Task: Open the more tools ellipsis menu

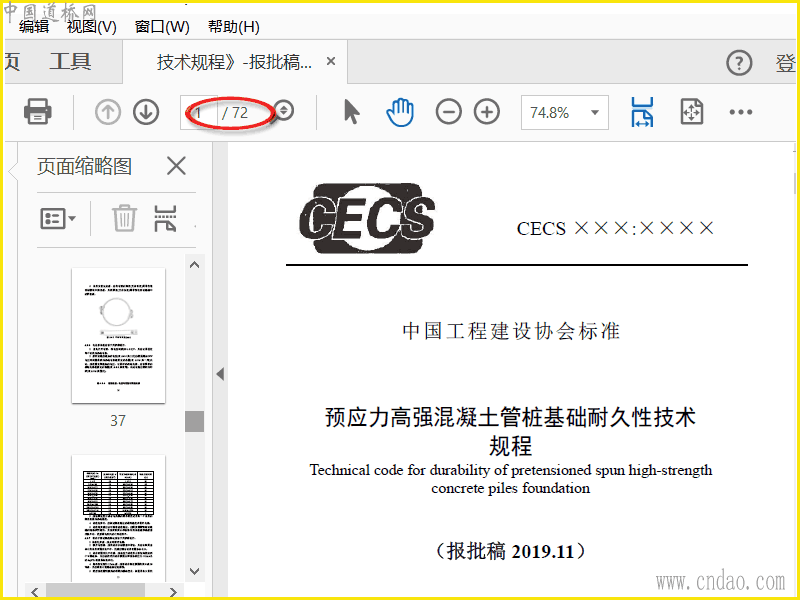Action: 741,112
